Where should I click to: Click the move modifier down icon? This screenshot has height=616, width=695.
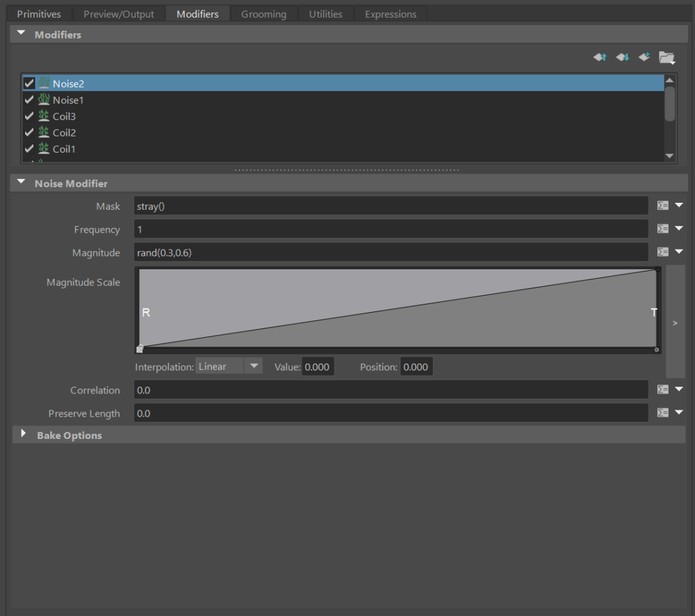[x=622, y=58]
